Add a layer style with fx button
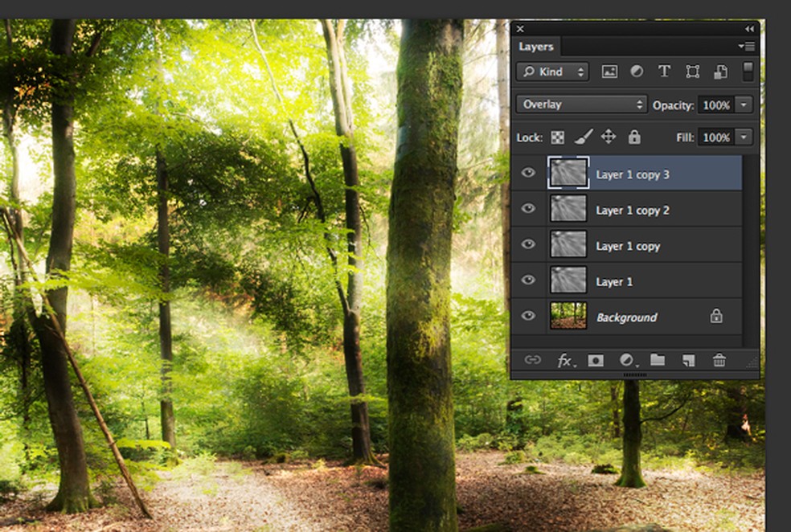Viewport: 791px width, 532px height. [x=566, y=361]
